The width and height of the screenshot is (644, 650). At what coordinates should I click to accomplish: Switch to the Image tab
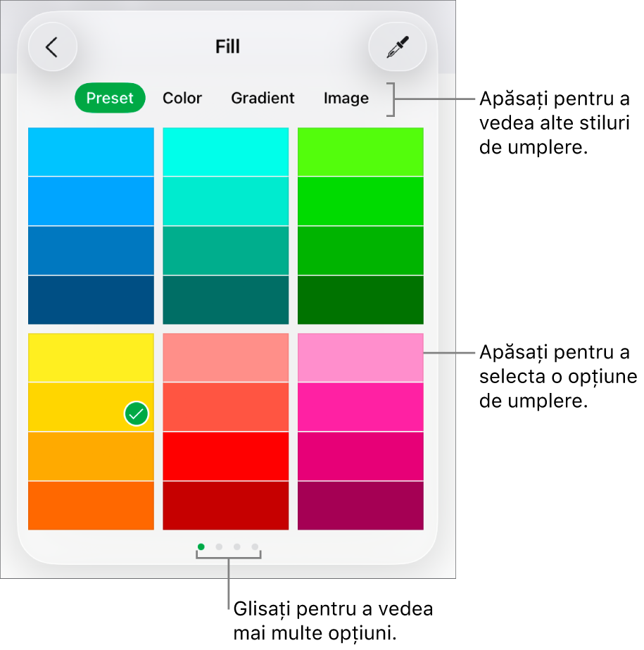click(346, 99)
